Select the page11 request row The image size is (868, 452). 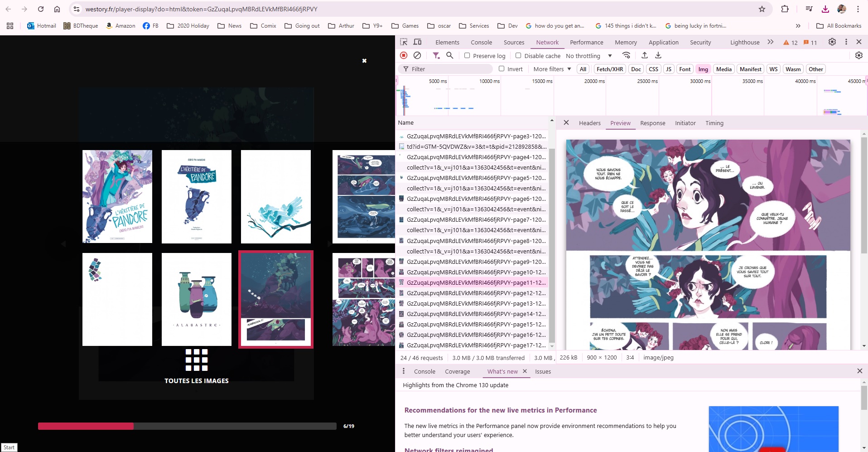(x=473, y=282)
